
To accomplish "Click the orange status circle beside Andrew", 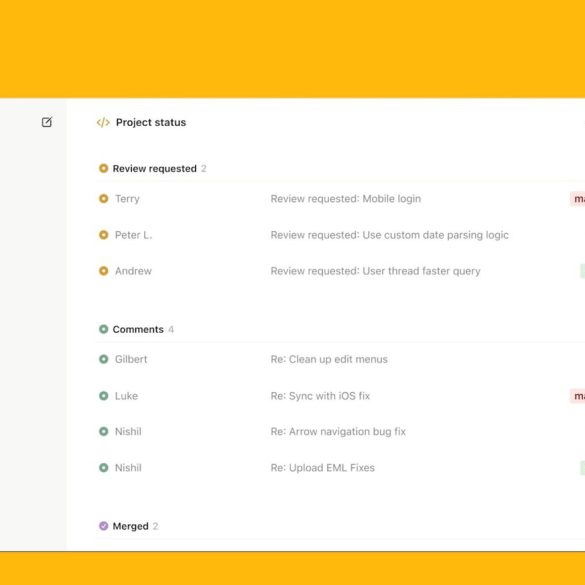I will pos(104,271).
